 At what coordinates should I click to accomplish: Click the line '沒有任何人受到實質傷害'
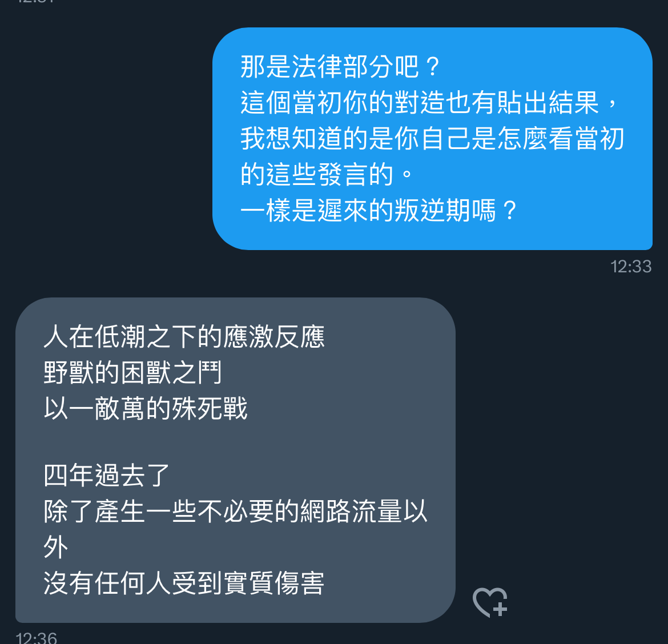pyautogui.click(x=184, y=583)
